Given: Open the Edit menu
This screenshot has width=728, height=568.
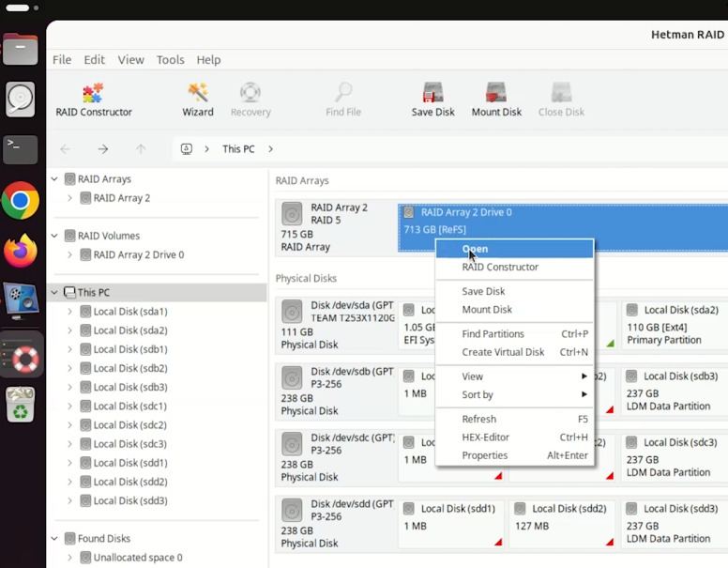Looking at the screenshot, I should tap(94, 59).
